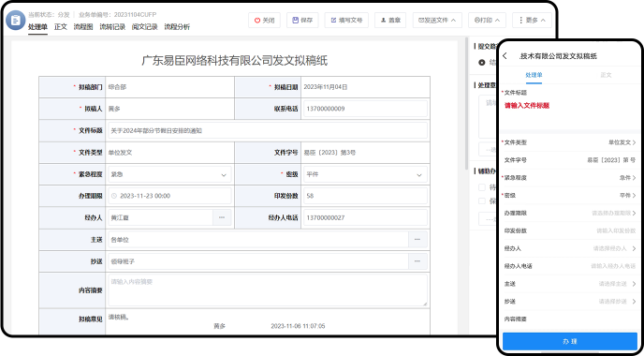Click the 保存 button

(302, 21)
